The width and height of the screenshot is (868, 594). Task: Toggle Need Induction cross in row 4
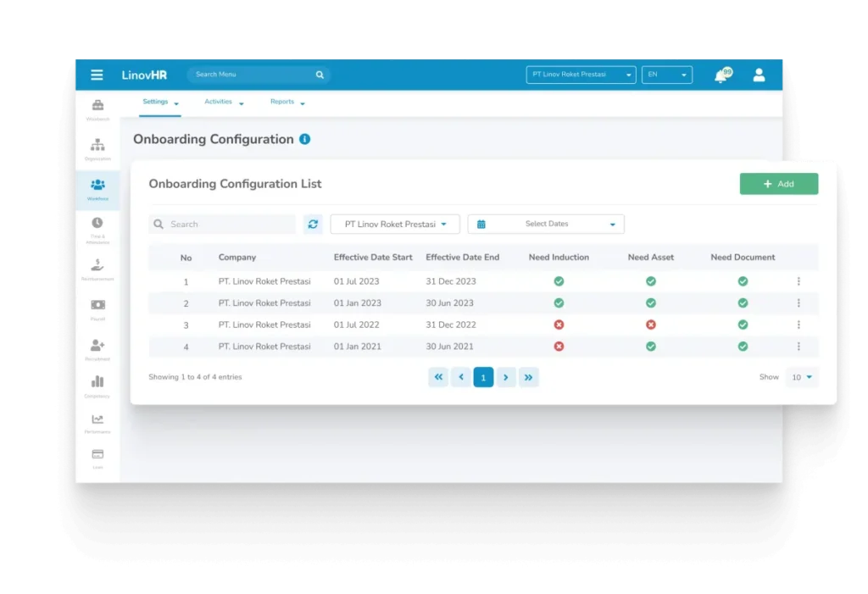[559, 346]
